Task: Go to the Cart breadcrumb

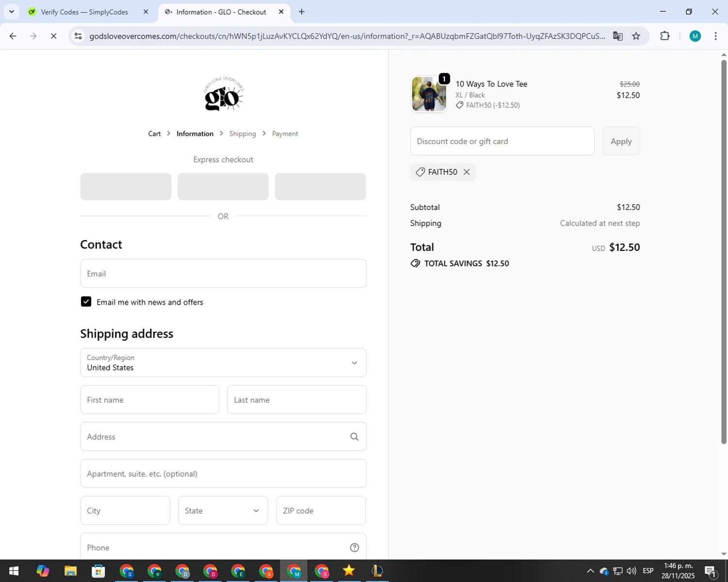Action: click(154, 134)
